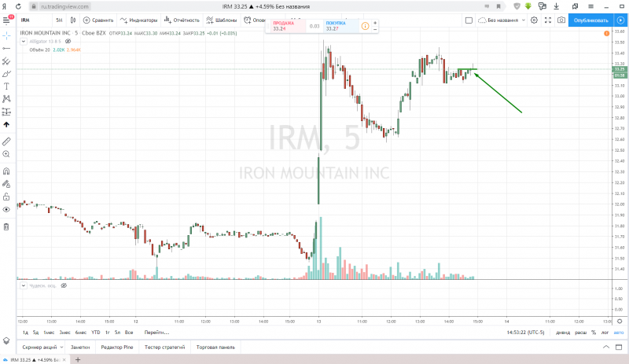629x364 pixels.
Task: Toggle visibility of the Alligator indicator
Action: 68,42
